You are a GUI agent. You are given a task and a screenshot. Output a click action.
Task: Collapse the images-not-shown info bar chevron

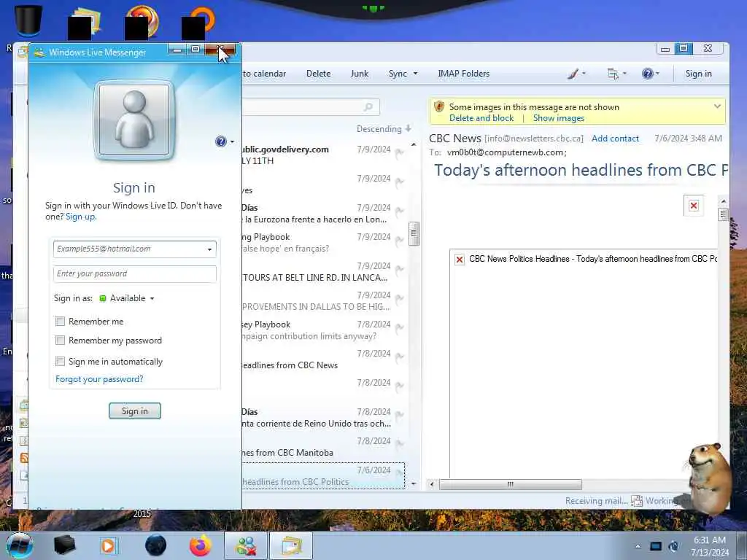[717, 106]
